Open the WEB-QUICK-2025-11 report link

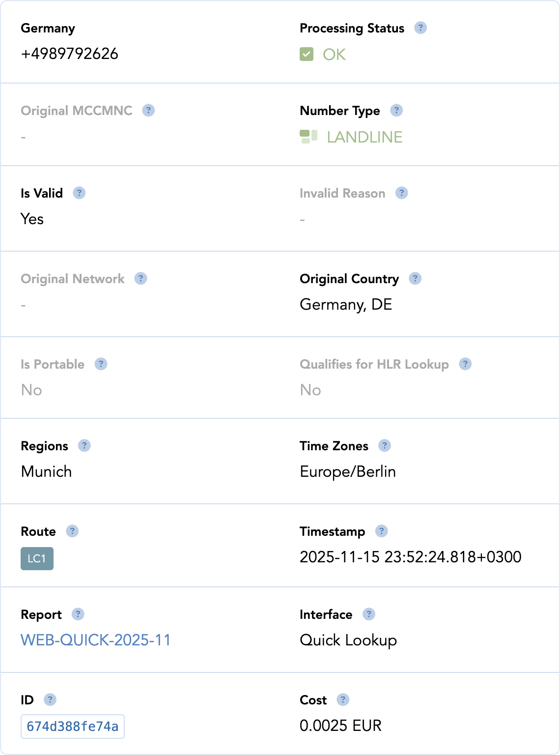(95, 640)
